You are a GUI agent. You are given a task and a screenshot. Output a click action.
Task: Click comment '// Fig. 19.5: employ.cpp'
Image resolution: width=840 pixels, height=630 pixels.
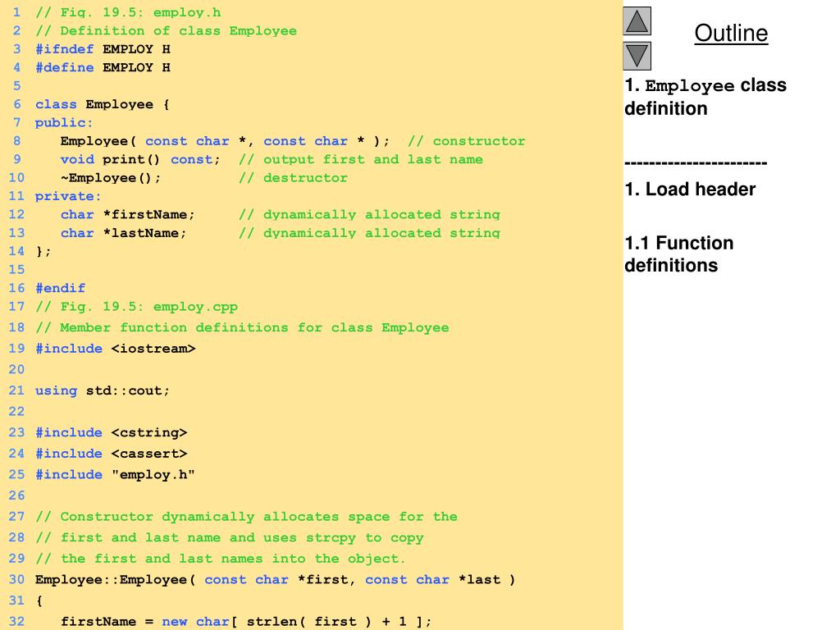tap(137, 307)
